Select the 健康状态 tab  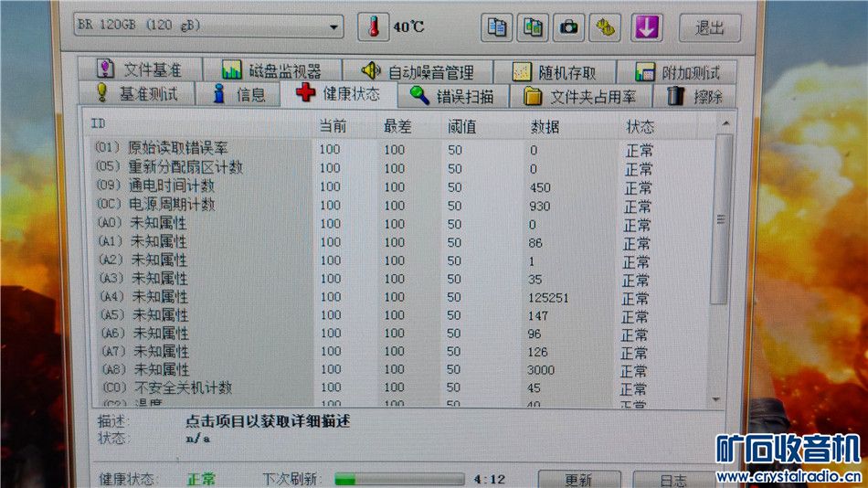(338, 93)
